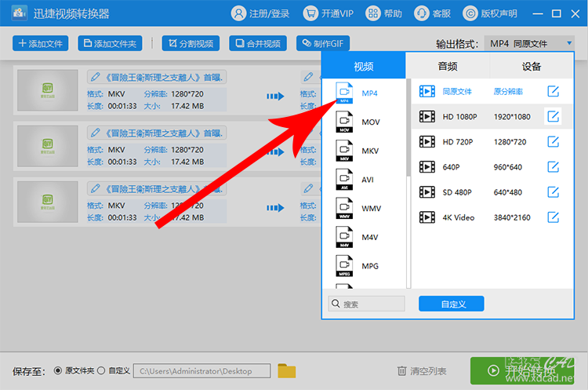Image resolution: width=588 pixels, height=390 pixels.
Task: Edit the HD 1080P preset settings
Action: 554,116
